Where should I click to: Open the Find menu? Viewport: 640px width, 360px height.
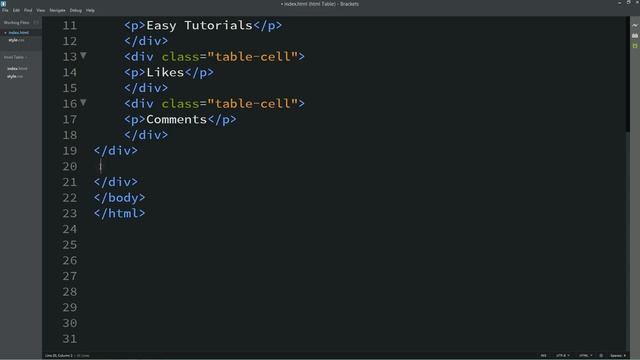tap(28, 11)
